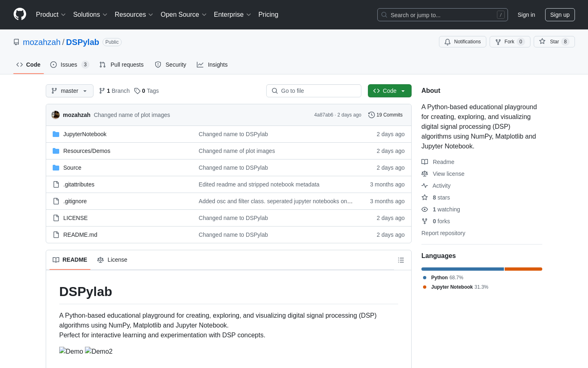Switch to the Insights tab

point(212,65)
